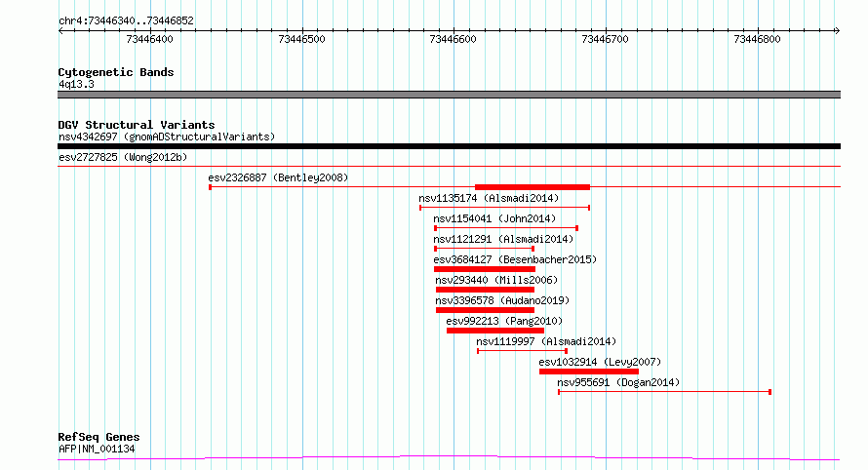Click the chr4:73446340..73446852 region label

point(126,21)
